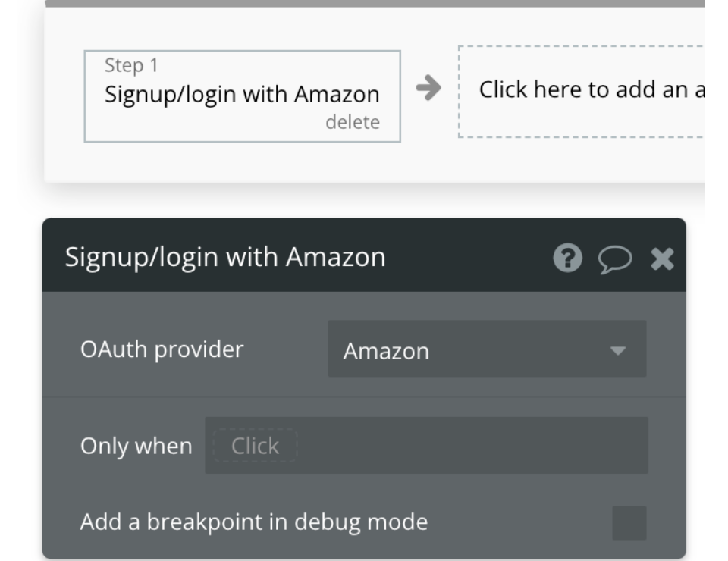Select the Signup/login with Amazon step title text

(242, 95)
